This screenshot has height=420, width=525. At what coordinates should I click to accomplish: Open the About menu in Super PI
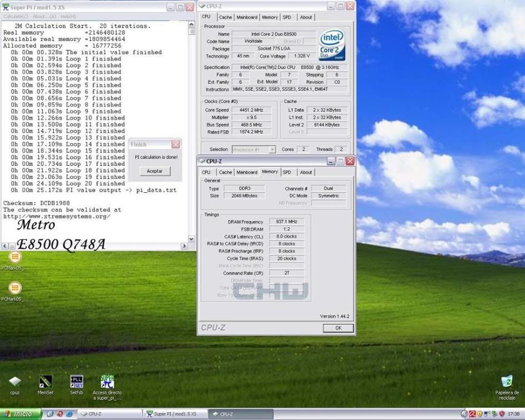[44, 16]
